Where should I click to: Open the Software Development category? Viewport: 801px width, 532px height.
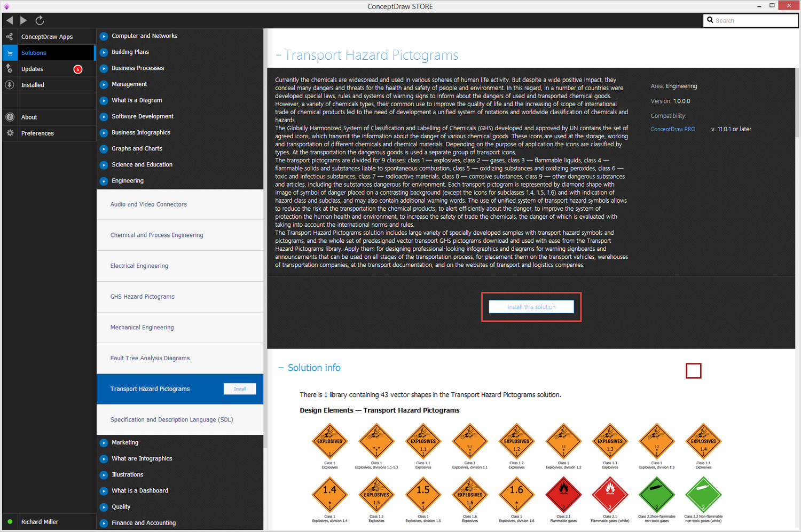(143, 116)
